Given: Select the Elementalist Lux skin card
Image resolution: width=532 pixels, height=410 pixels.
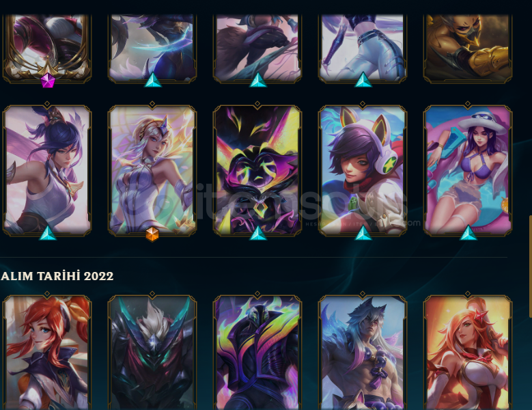Looking at the screenshot, I should (x=152, y=170).
